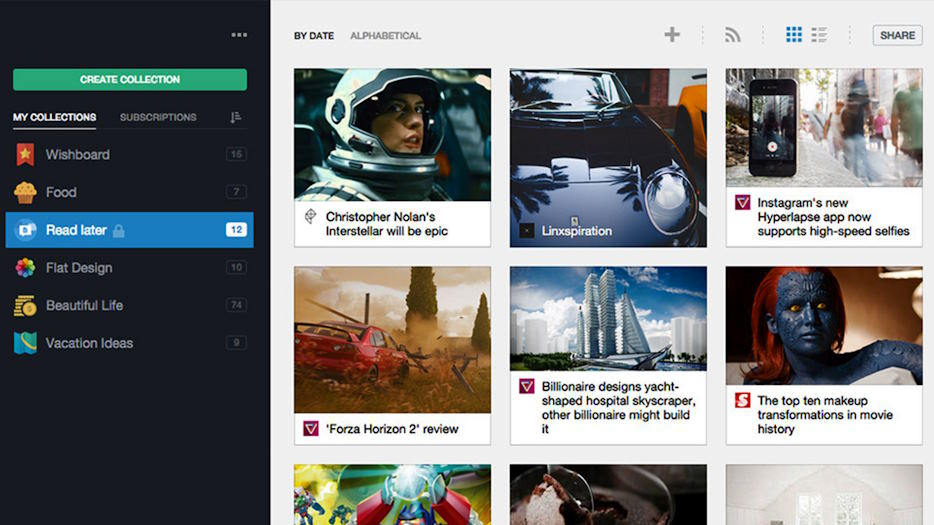Click Flat Design count badge 10
Screen dimensions: 934x525
[x=236, y=267]
